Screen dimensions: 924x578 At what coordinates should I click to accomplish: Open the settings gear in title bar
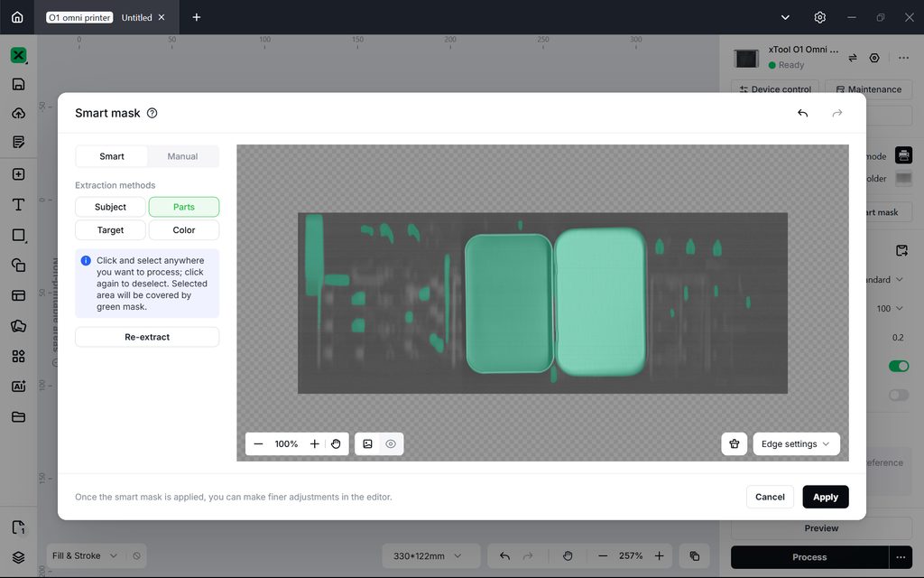click(819, 18)
